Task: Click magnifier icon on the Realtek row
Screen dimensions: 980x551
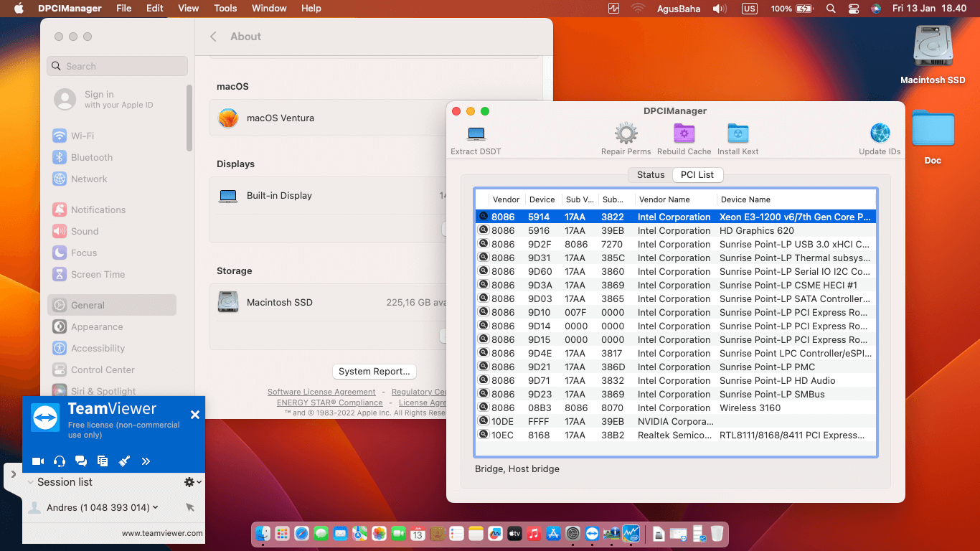Action: (x=484, y=435)
